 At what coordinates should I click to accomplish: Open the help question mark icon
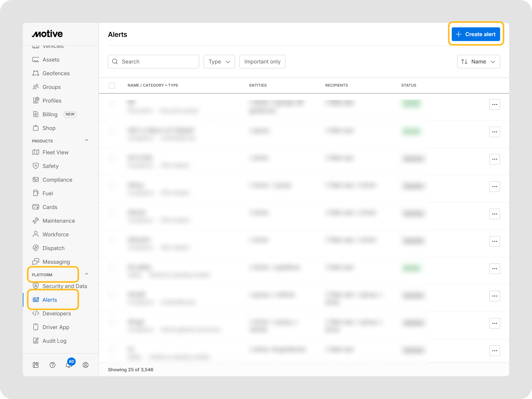tap(52, 365)
